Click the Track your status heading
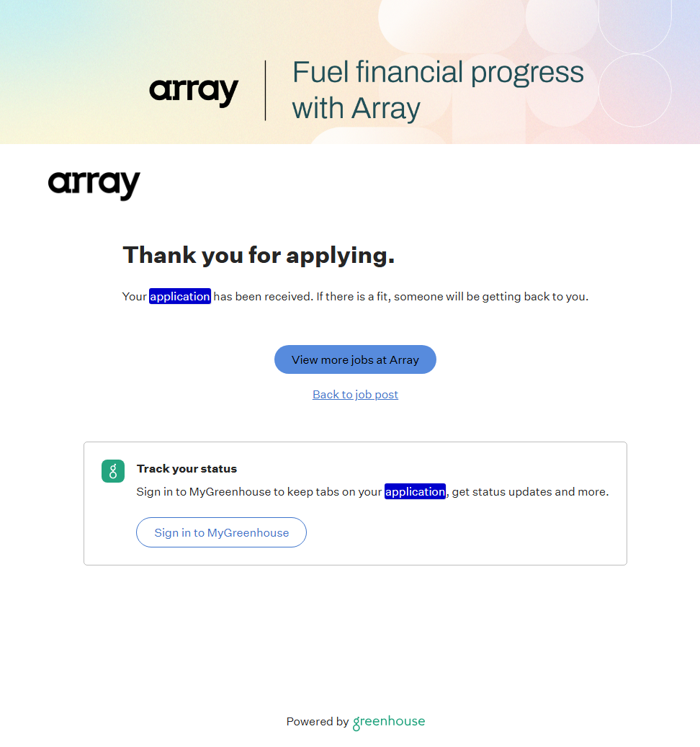700x747 pixels. [x=187, y=469]
